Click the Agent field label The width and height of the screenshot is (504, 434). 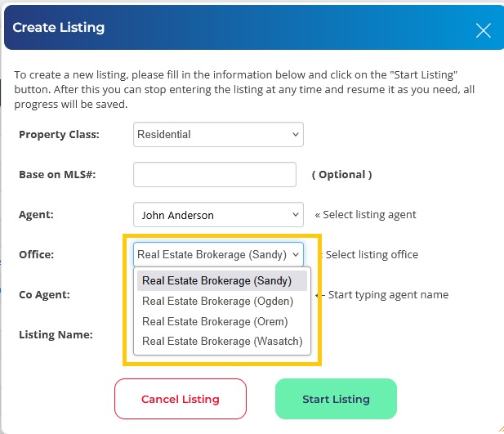[37, 215]
